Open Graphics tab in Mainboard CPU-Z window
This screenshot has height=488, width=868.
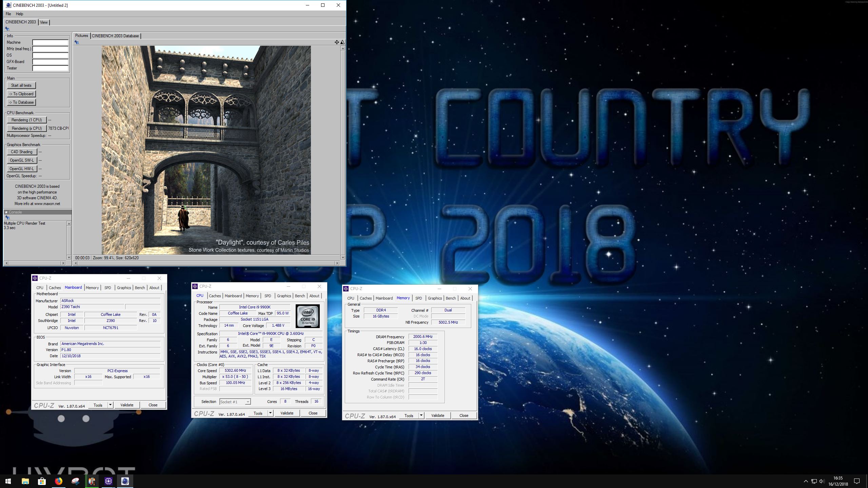pos(124,288)
